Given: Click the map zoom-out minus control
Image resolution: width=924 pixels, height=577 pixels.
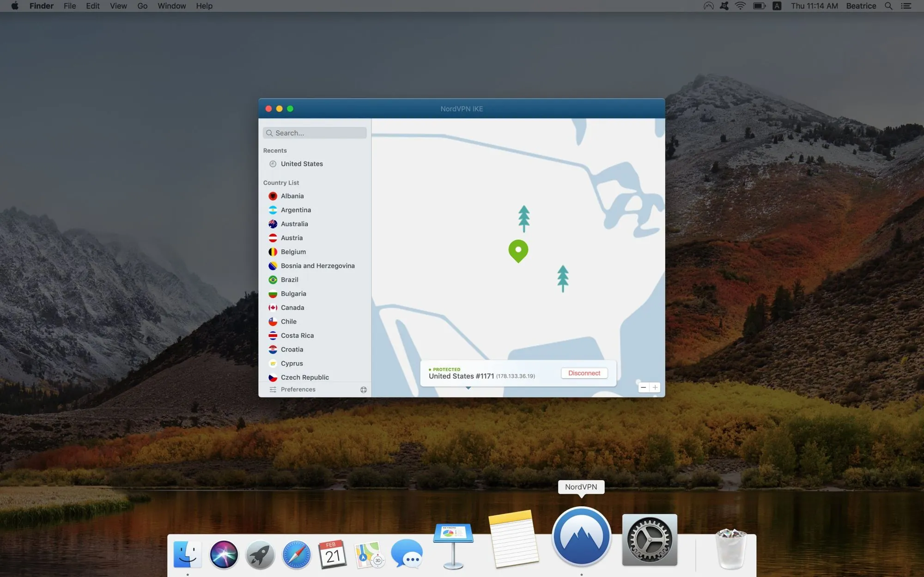Looking at the screenshot, I should click(643, 388).
